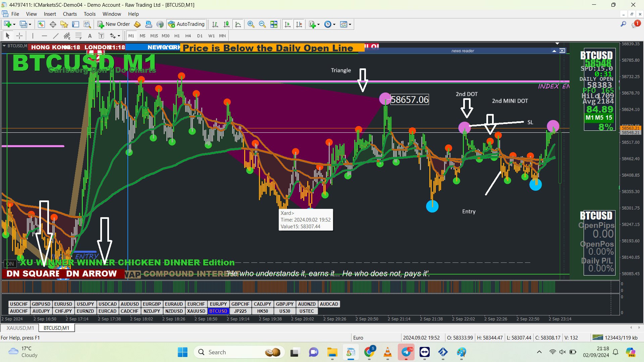Expand the Periodicity clock dropdown arrow
644x362 pixels.
[334, 24]
